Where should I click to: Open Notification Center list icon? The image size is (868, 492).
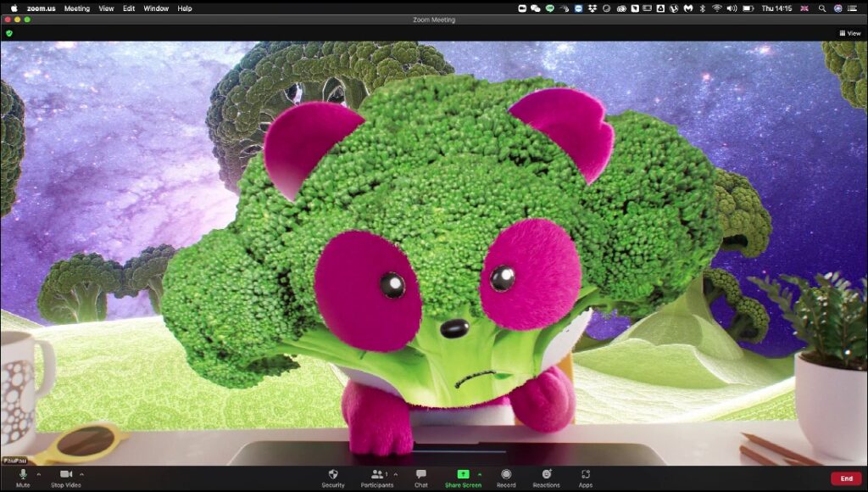click(853, 8)
